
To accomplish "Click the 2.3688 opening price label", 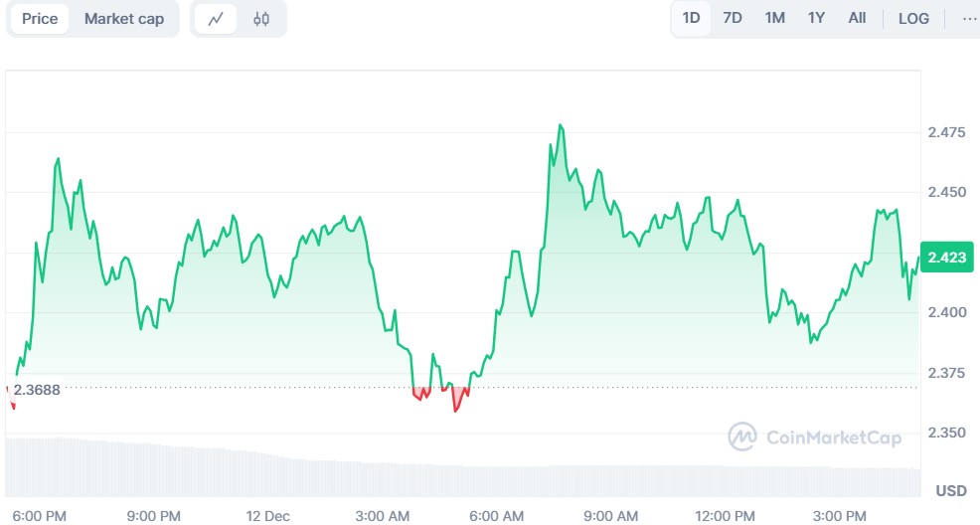I will coord(37,390).
